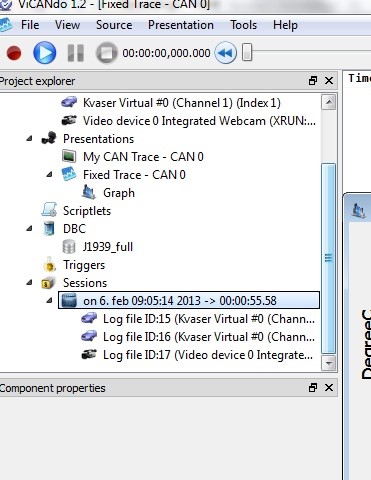Open the View menu
The image size is (371, 480).
pyautogui.click(x=67, y=25)
